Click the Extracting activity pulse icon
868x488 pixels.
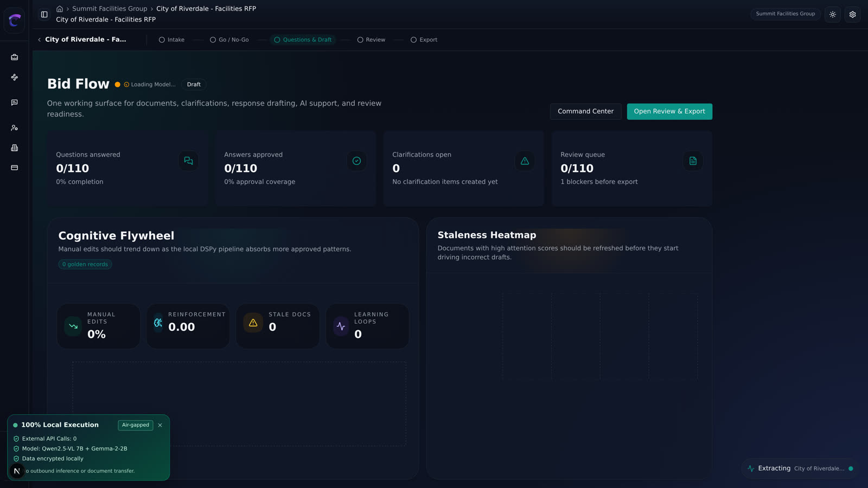(751, 468)
